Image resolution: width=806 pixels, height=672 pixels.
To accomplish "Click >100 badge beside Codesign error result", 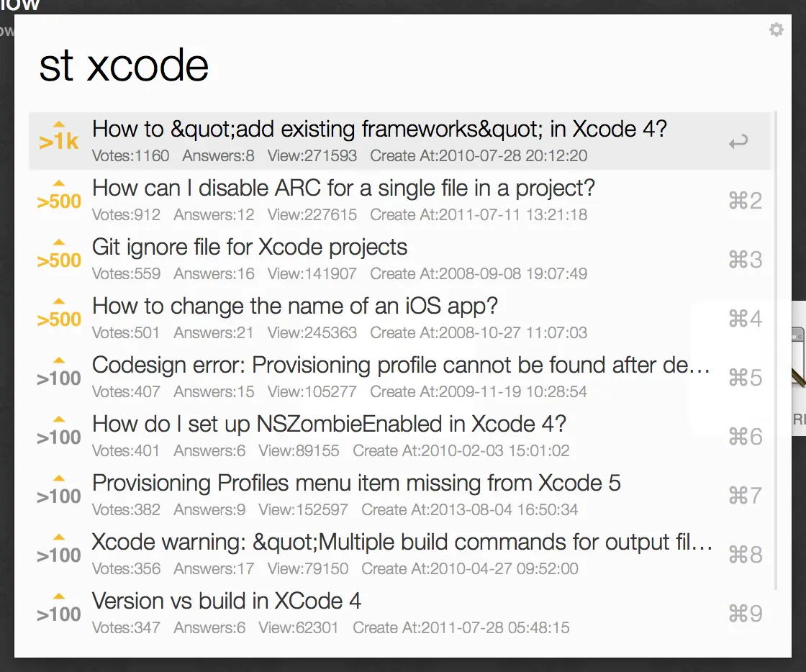I will (58, 373).
